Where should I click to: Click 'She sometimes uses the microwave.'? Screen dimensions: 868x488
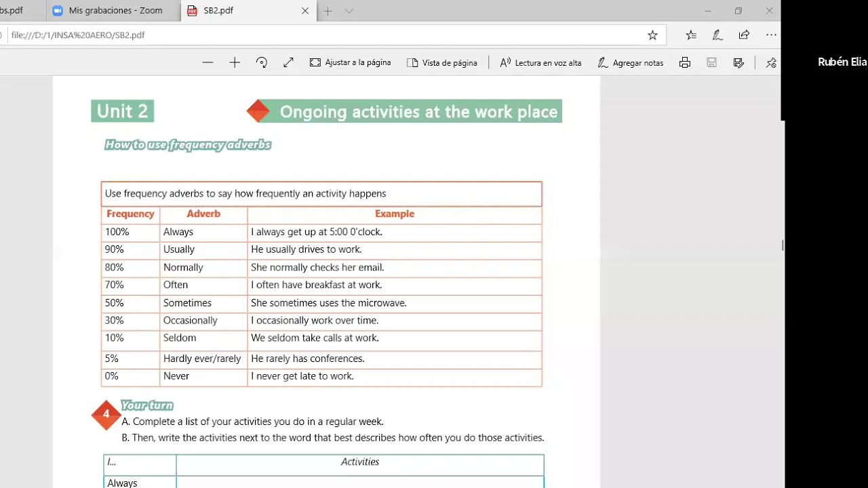(329, 303)
